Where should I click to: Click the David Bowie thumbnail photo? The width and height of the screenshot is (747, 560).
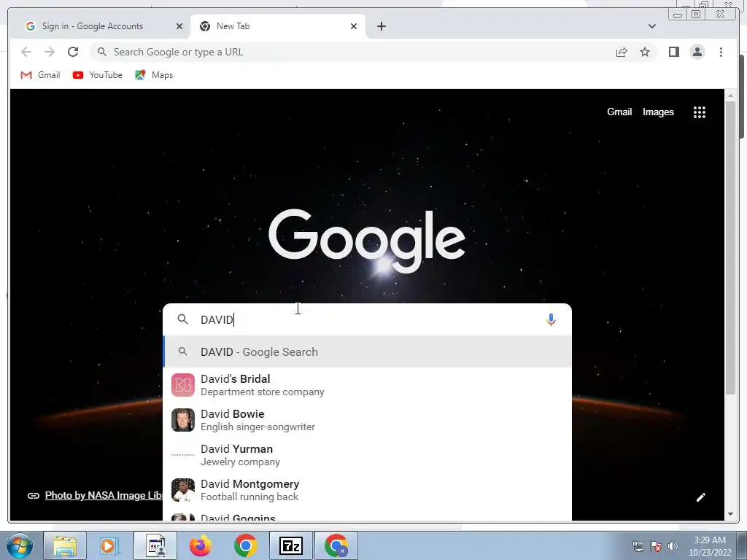pyautogui.click(x=183, y=420)
